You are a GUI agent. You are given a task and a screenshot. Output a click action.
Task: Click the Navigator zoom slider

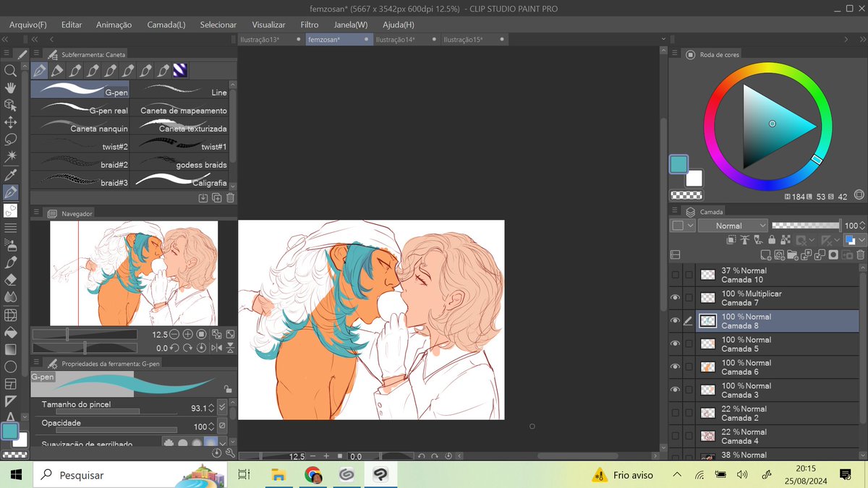(85, 335)
